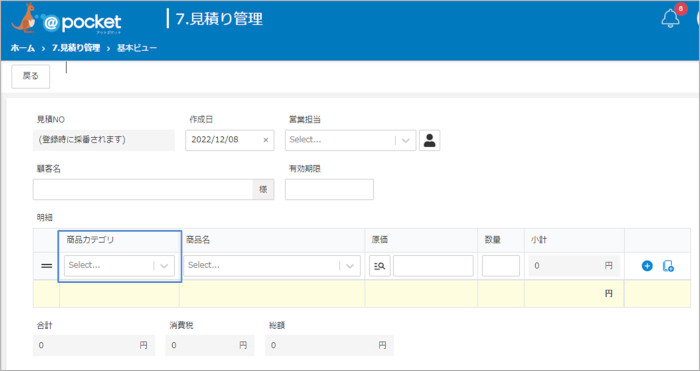The height and width of the screenshot is (371, 700).
Task: Click the 7.見積り管理 page title
Action: [x=219, y=19]
